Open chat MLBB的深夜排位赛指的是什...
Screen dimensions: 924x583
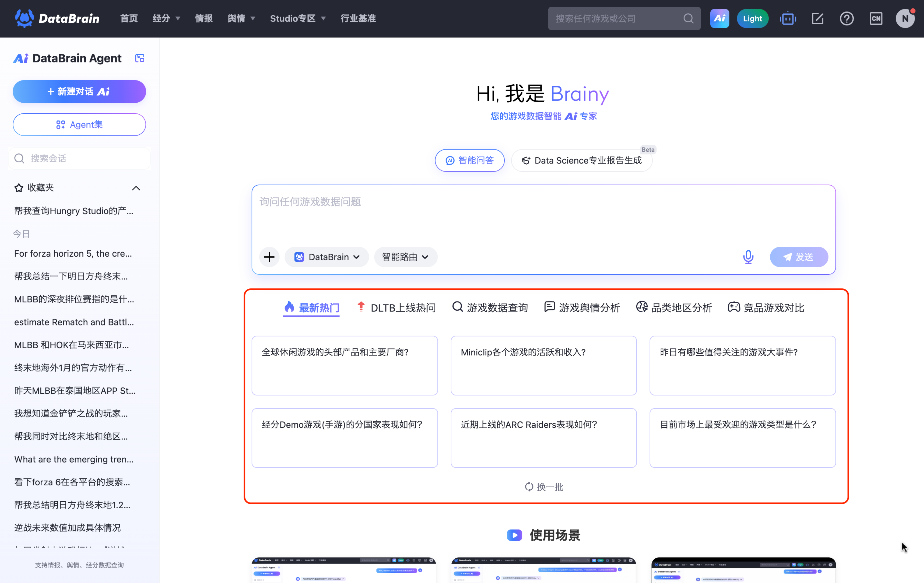74,299
